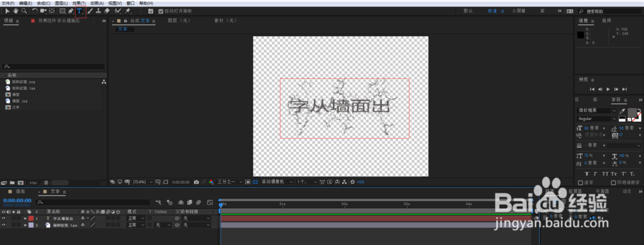The width and height of the screenshot is (644, 245).
Task: Click the frame blending icon in timeline
Action: pos(190,202)
